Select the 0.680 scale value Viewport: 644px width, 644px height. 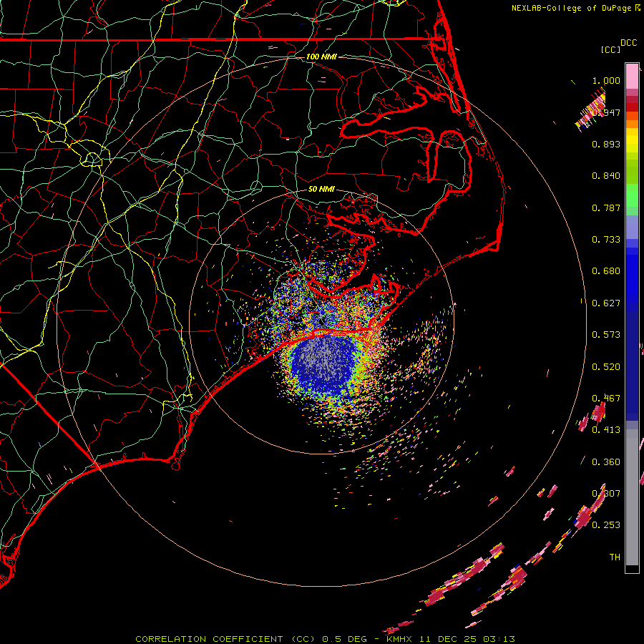tap(606, 271)
